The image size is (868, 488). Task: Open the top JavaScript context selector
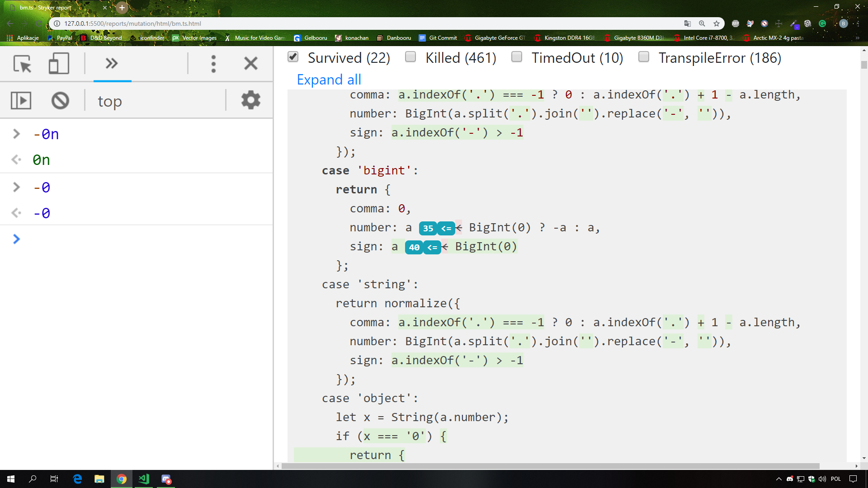(x=110, y=101)
